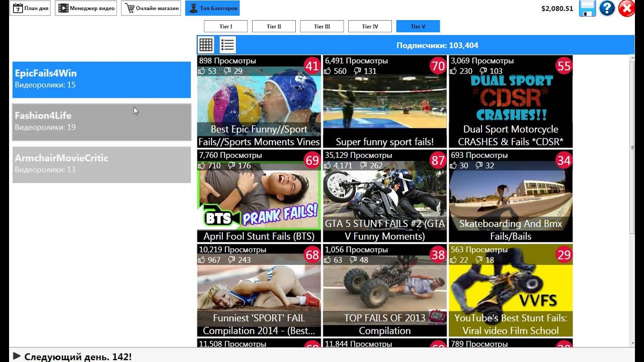The width and height of the screenshot is (644, 362).
Task: Select Tier V
Action: 418,27
